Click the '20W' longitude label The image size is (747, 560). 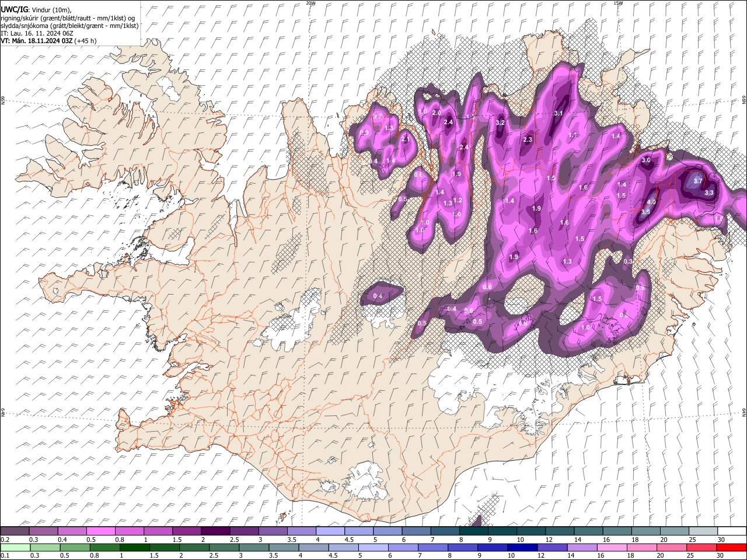pos(310,3)
